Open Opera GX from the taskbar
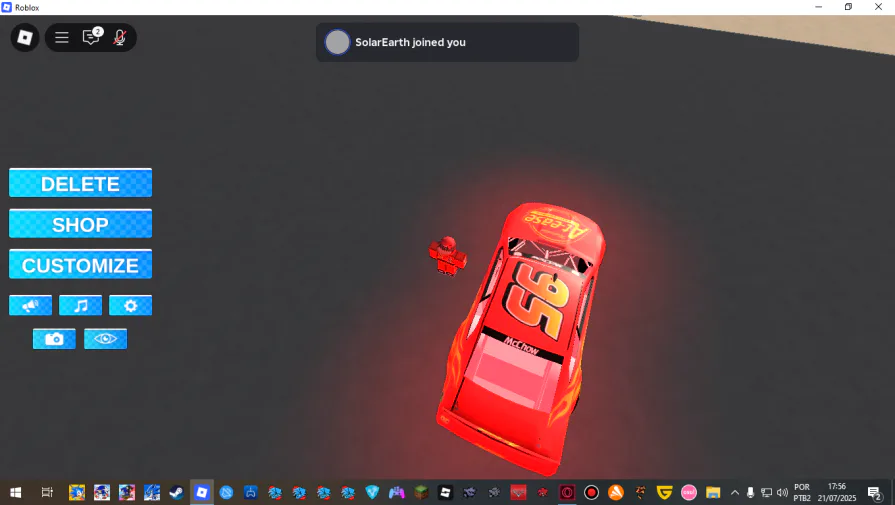The image size is (895, 505). (x=567, y=492)
